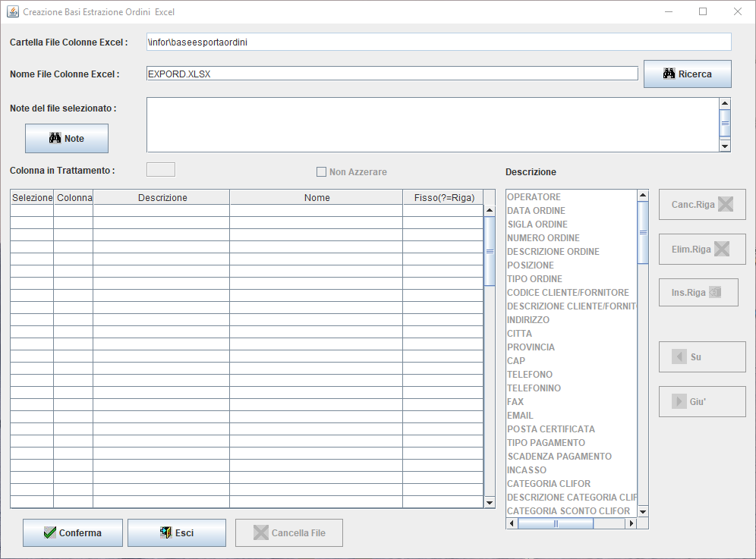
Task: Select TELEFONO list entry
Action: [572, 375]
